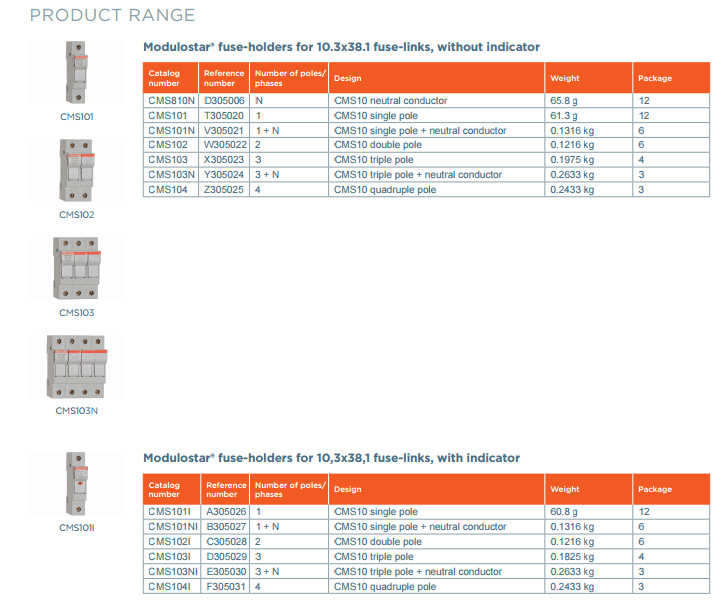This screenshot has height=612, width=726.
Task: Click the CMS103N fuse-holder product image
Action: point(77,367)
